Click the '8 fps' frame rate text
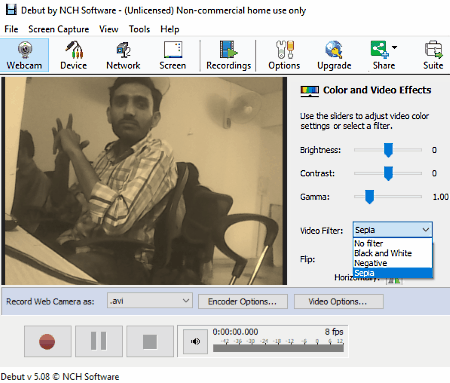Screen dimensions: 450x383 [334, 332]
